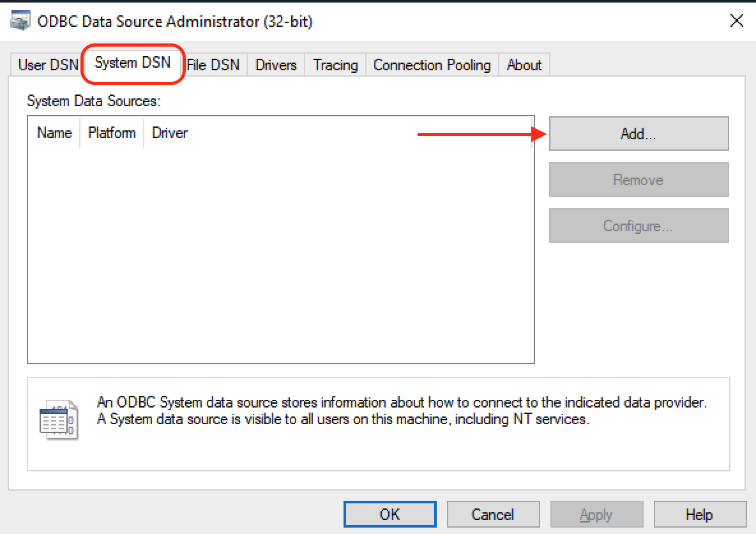Click the Apply button
Viewport: 756px width, 534px height.
(x=596, y=514)
